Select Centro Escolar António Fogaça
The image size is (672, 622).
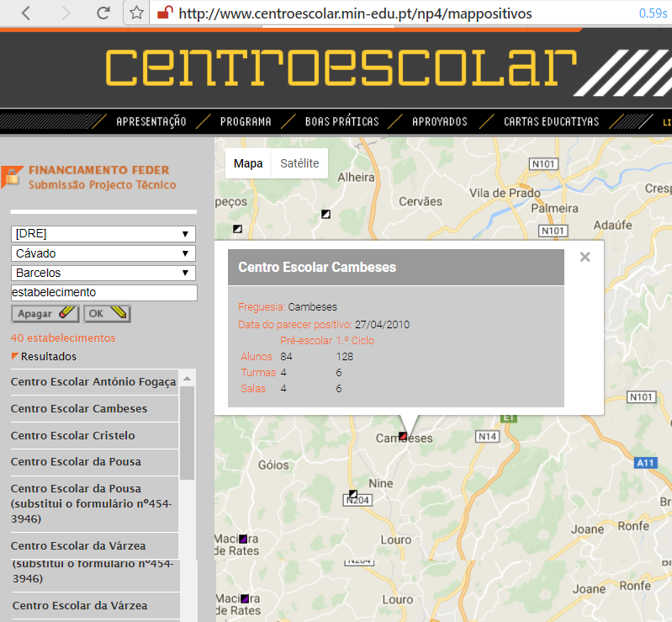pos(94,382)
